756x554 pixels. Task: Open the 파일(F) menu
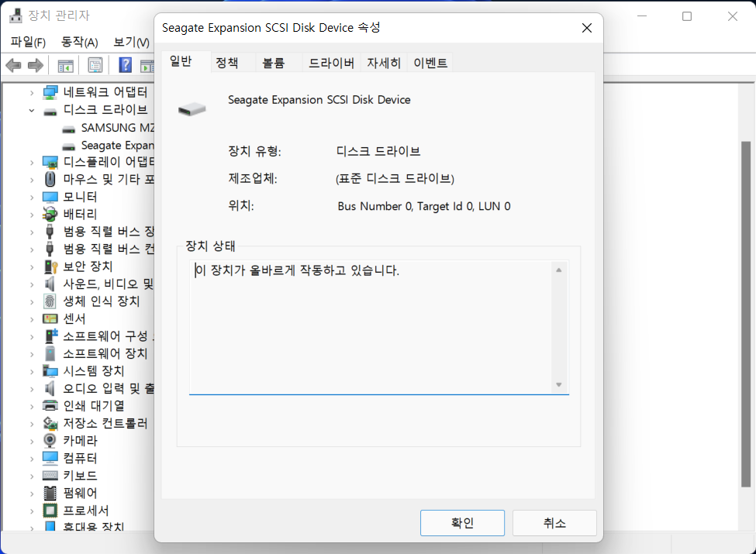pyautogui.click(x=28, y=43)
